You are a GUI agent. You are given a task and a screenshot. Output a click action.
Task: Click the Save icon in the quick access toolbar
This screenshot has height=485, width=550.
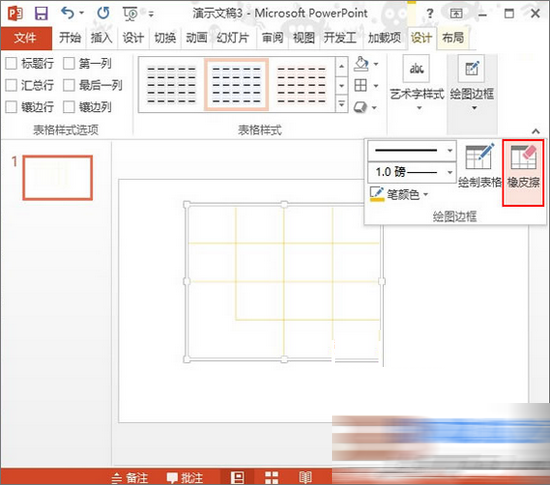click(41, 13)
